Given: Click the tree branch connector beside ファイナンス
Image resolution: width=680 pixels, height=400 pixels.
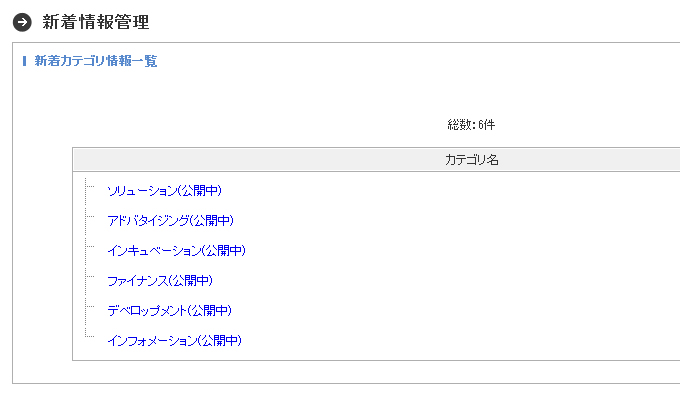Looking at the screenshot, I should 90,276.
